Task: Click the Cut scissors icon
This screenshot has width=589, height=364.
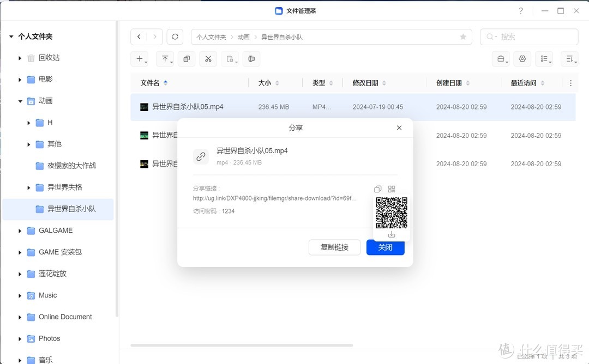Action: (208, 58)
